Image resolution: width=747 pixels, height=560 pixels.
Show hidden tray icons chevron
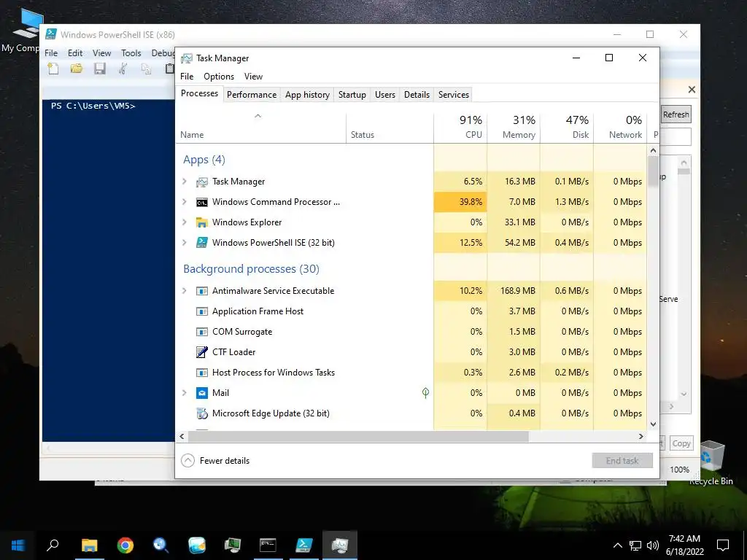point(617,545)
